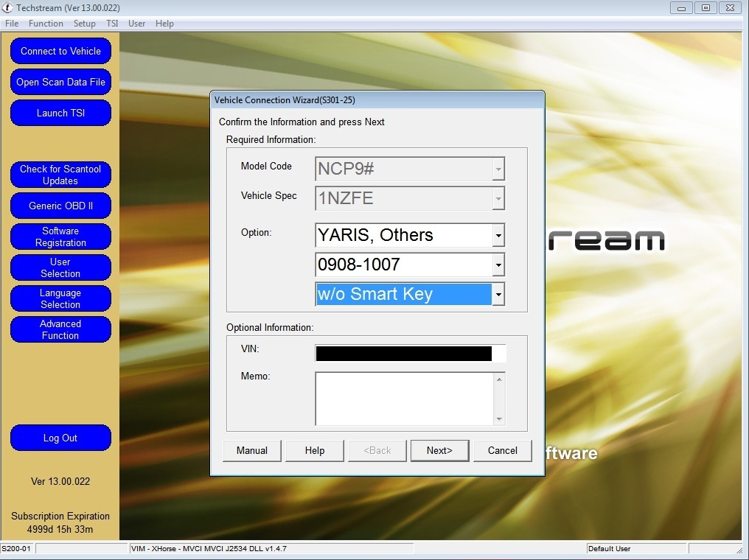Click inside the Memo text area
Screen dimensions: 749x560
click(404, 399)
